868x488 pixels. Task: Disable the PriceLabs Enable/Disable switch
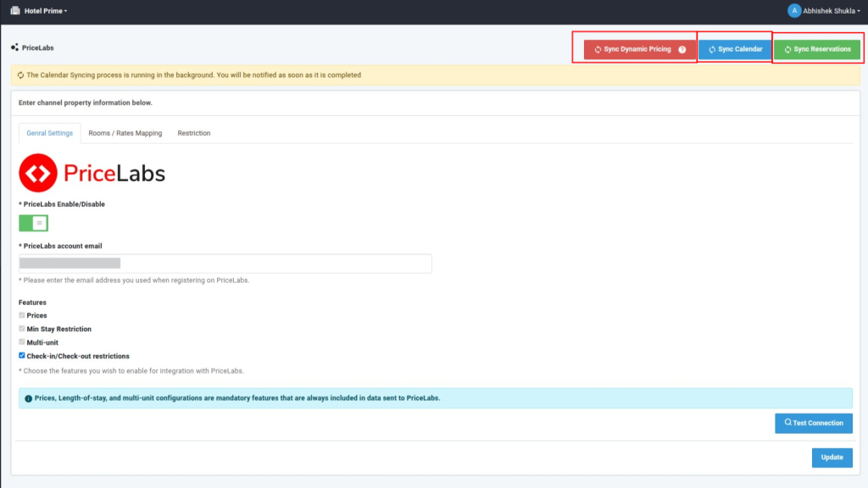(x=34, y=223)
